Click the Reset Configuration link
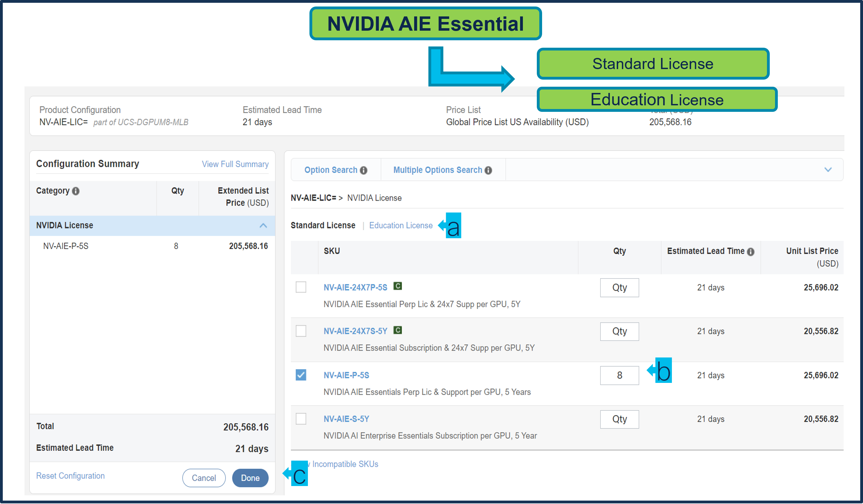This screenshot has width=863, height=504. (x=70, y=476)
